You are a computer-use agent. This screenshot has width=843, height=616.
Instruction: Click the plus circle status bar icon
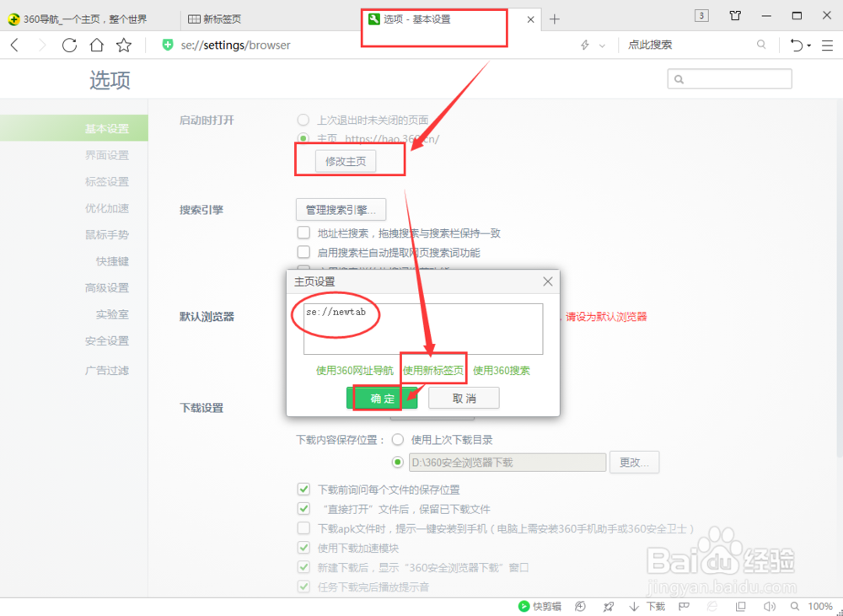(x=580, y=607)
